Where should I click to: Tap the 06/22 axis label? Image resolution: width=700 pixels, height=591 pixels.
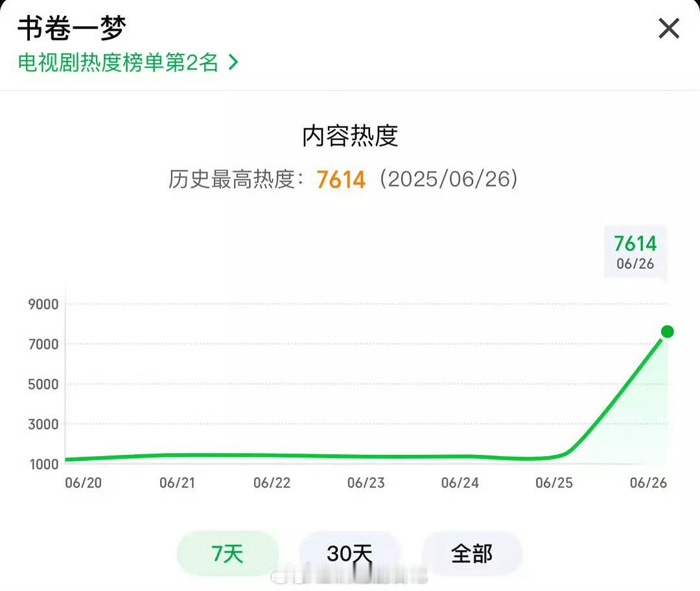click(272, 483)
